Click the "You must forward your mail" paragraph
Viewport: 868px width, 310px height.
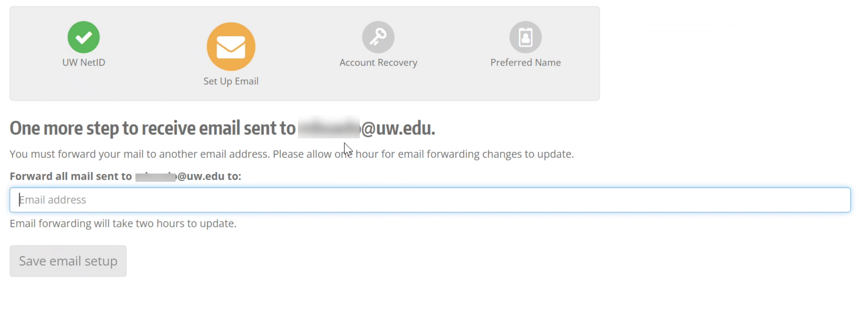[140, 154]
